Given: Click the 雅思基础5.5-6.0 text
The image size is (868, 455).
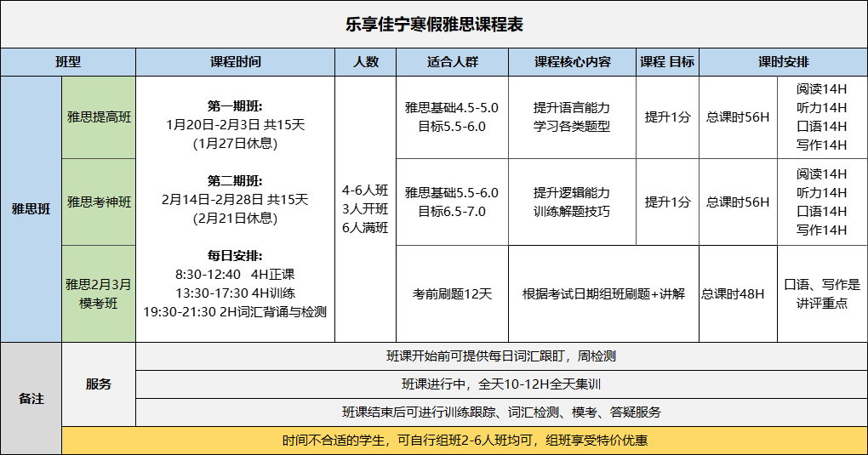Looking at the screenshot, I should (452, 193).
